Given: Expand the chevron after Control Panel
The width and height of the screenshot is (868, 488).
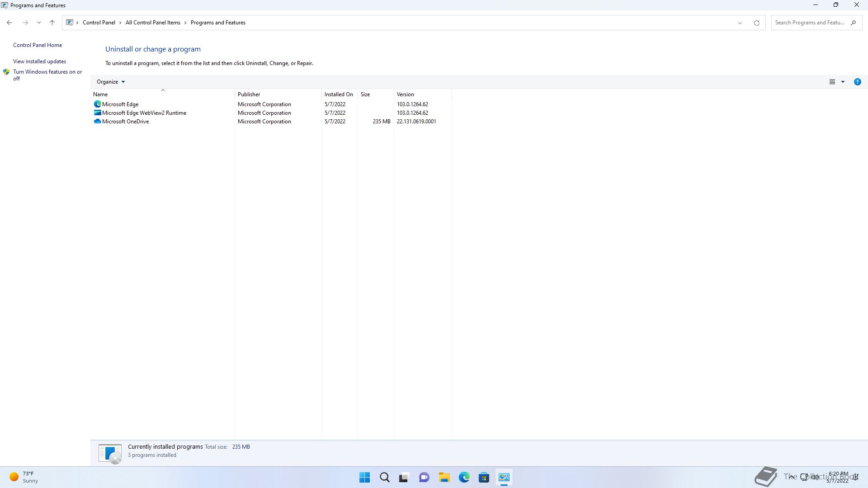Looking at the screenshot, I should coord(120,23).
